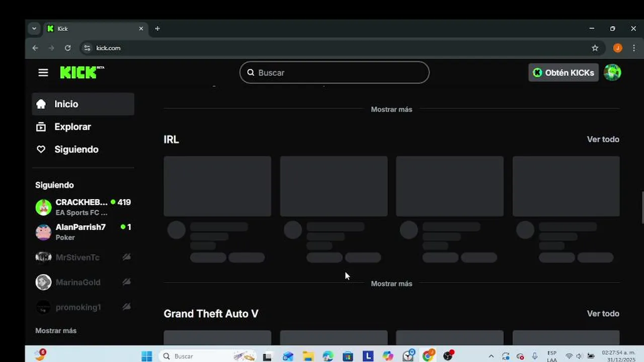Image resolution: width=644 pixels, height=362 pixels.
Task: Expand IRL section with Mostrar más
Action: click(391, 284)
